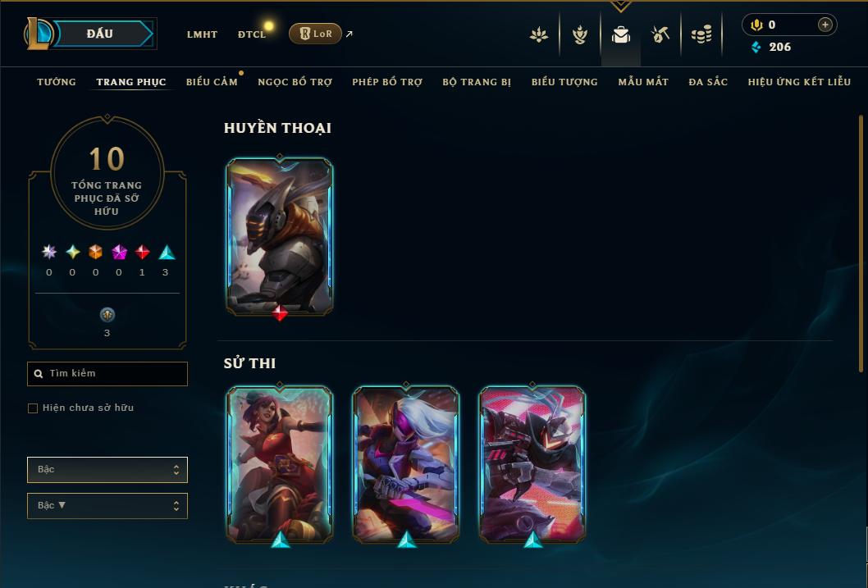The height and width of the screenshot is (588, 868).
Task: Click the laurel wreath icon in the top bar
Action: 579,35
